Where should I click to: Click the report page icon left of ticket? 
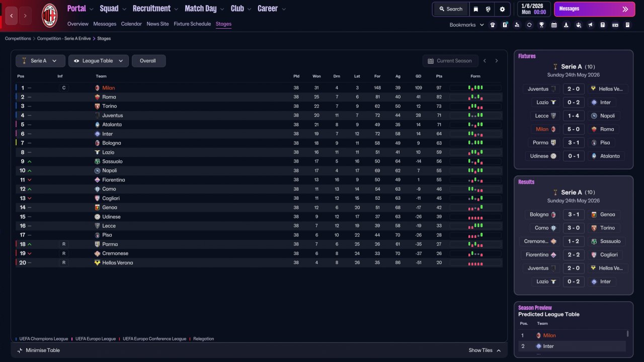[x=603, y=25]
